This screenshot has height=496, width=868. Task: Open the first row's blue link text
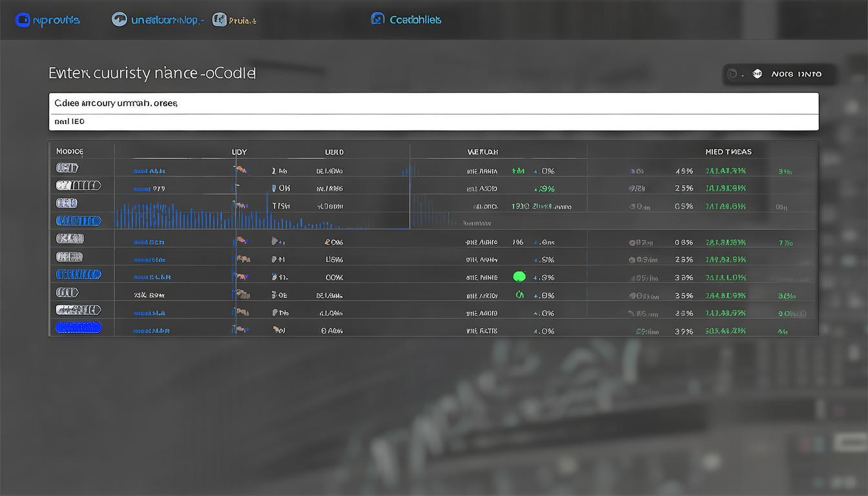[x=149, y=171]
